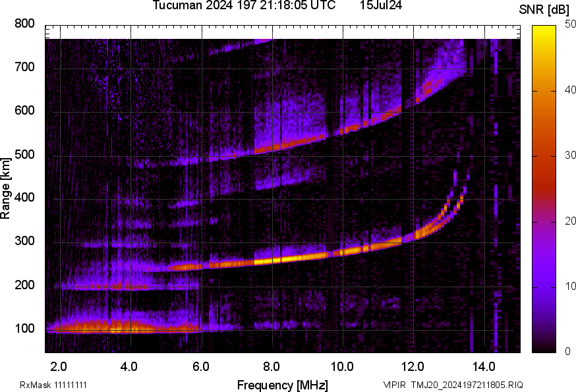The image size is (576, 392).
Task: Click the 'Range [km]' axis label
Action: (x=5, y=189)
